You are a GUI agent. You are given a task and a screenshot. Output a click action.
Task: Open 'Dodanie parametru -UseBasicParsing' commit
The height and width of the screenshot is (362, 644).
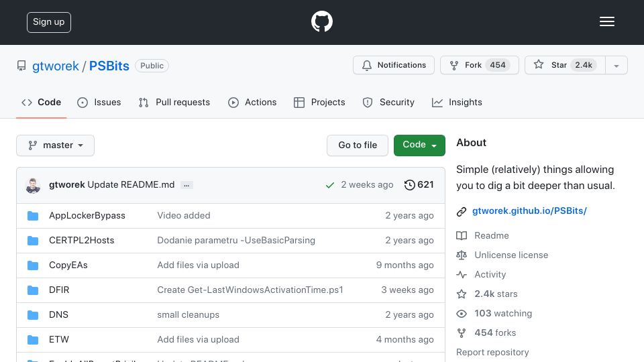pos(236,241)
